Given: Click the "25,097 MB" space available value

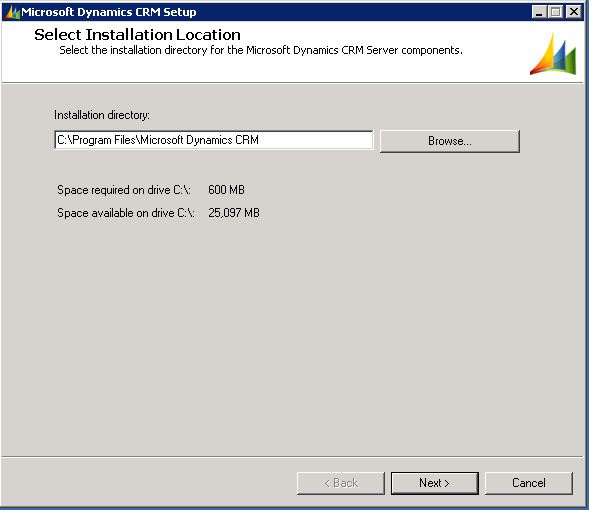Looking at the screenshot, I should coord(234,213).
